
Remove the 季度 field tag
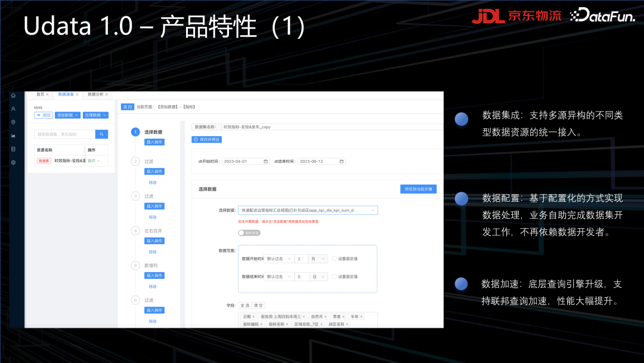coord(343,316)
